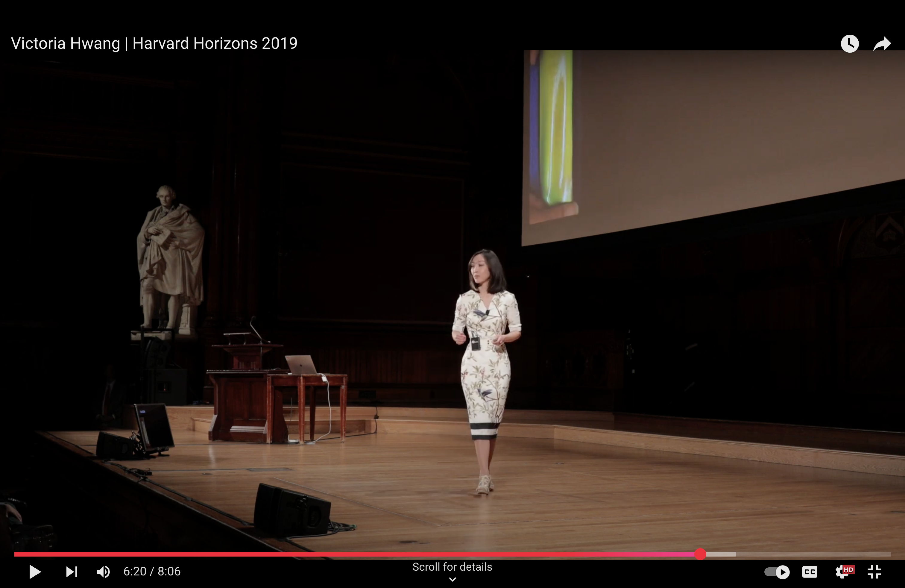This screenshot has width=905, height=588.
Task: Click the chevron below Scroll for details
Action: coord(452,579)
